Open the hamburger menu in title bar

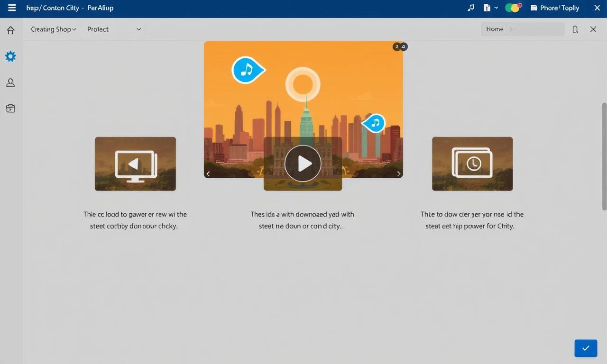[x=12, y=8]
